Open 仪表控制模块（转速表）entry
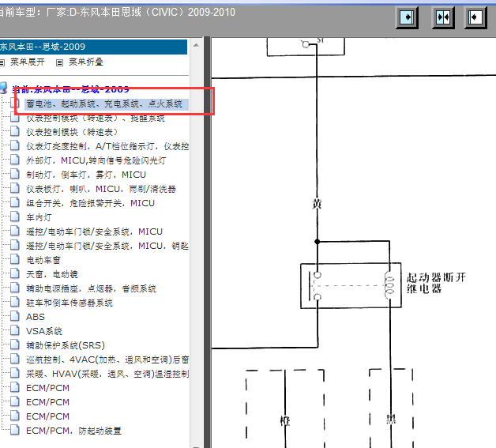496x448 pixels. [x=72, y=132]
